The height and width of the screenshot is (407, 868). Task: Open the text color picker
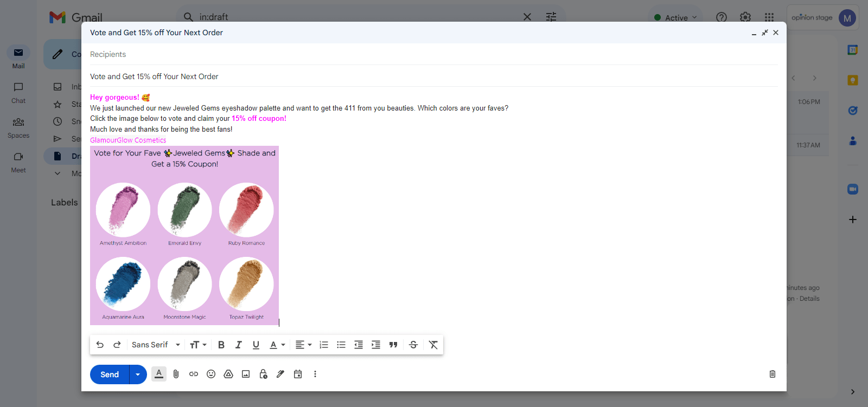point(277,345)
